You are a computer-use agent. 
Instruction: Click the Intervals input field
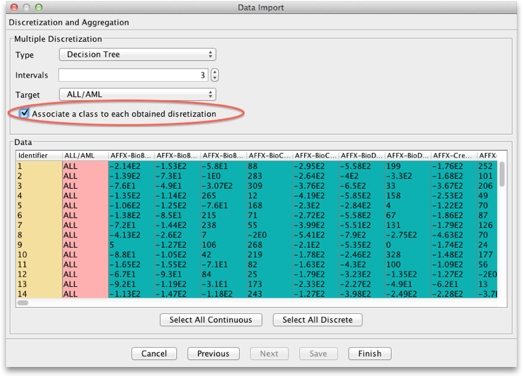(133, 75)
